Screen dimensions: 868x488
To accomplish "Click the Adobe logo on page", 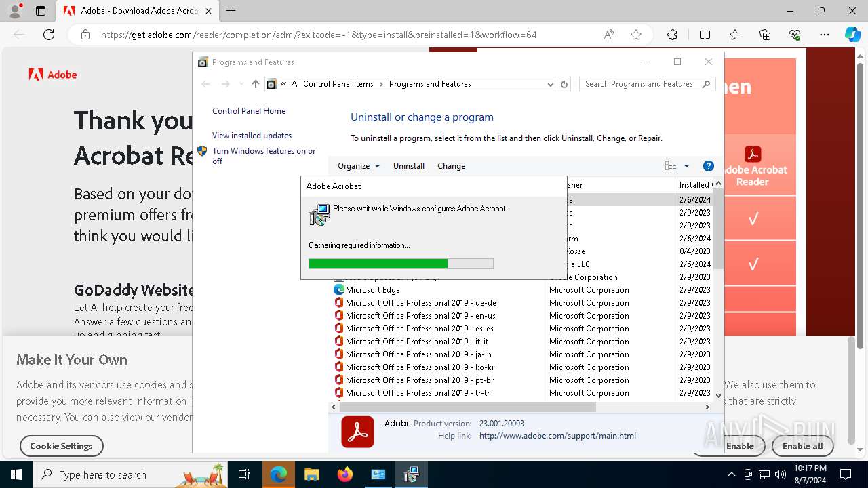I will point(53,75).
